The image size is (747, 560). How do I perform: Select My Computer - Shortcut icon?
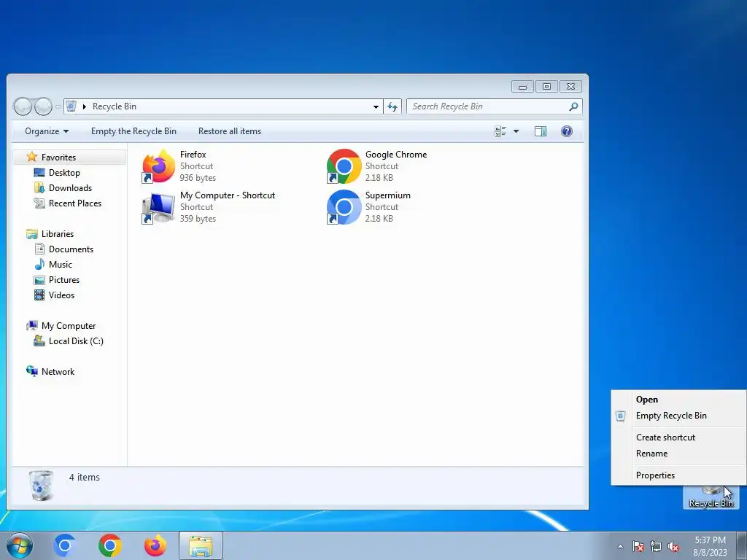[158, 207]
